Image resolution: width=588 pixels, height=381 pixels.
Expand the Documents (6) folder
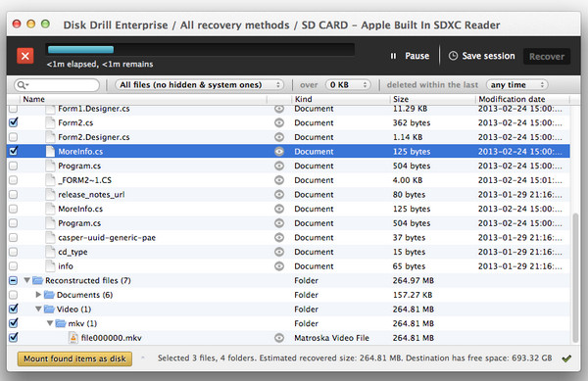(38, 295)
